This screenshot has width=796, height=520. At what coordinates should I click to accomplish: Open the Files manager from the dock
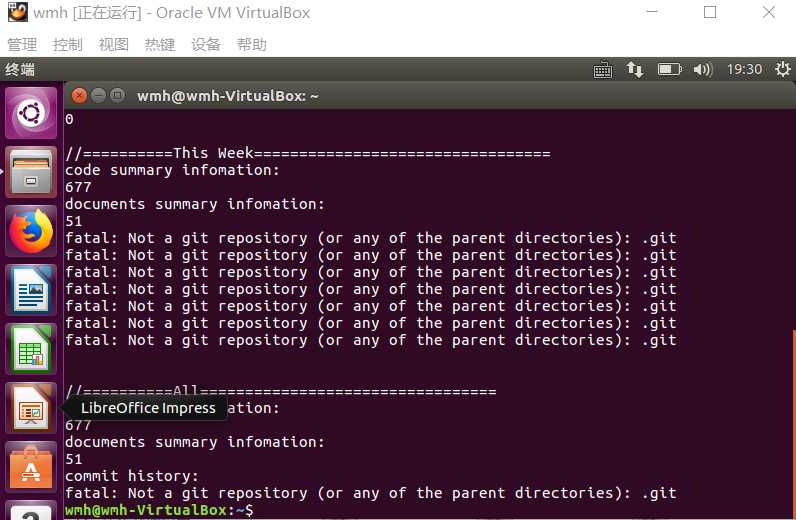[x=31, y=172]
